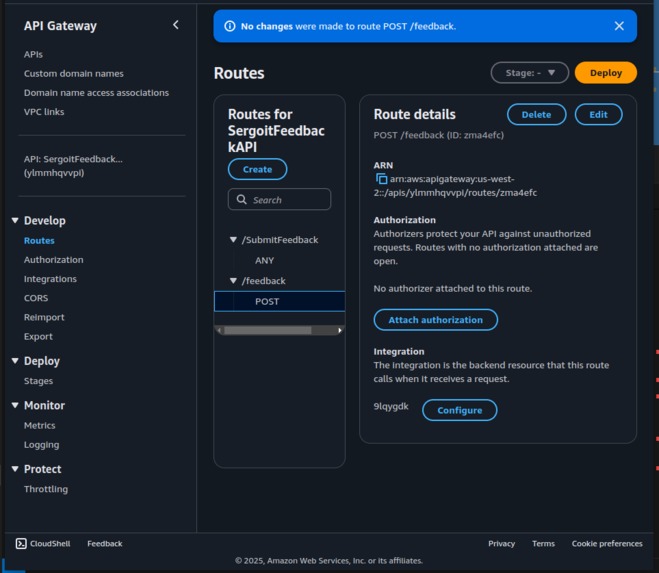Click the info icon in the banner
This screenshot has height=573, width=659.
(230, 26)
